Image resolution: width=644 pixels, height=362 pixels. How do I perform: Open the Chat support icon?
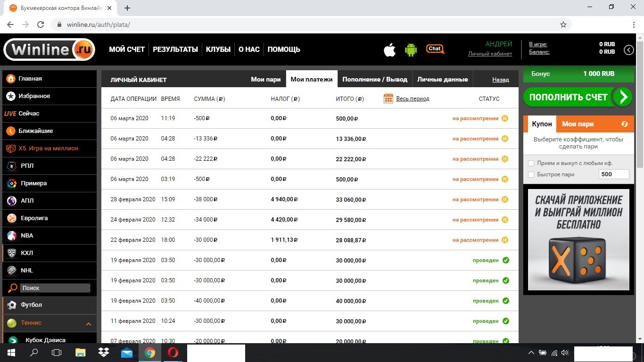click(x=435, y=49)
